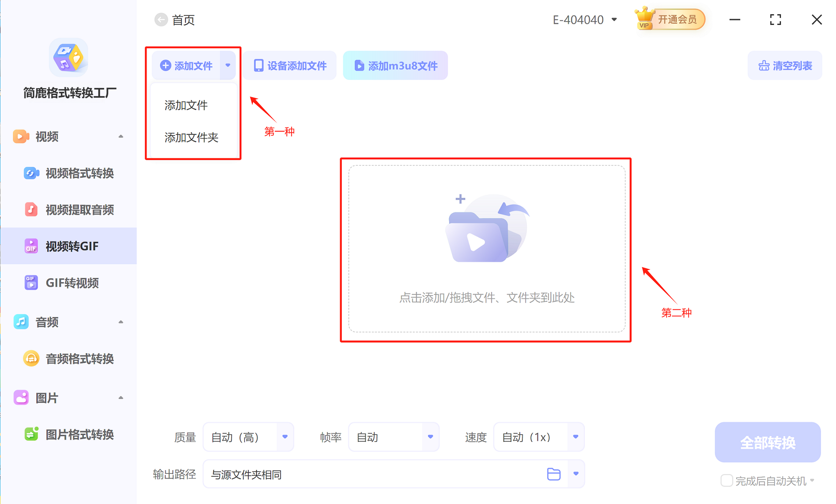Select the 音频格式转换 headphone icon
Screen dimensions: 836x504
(31, 358)
